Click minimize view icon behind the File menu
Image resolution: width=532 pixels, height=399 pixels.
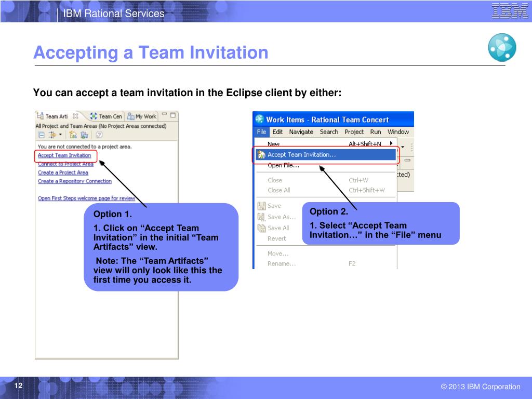(407, 160)
